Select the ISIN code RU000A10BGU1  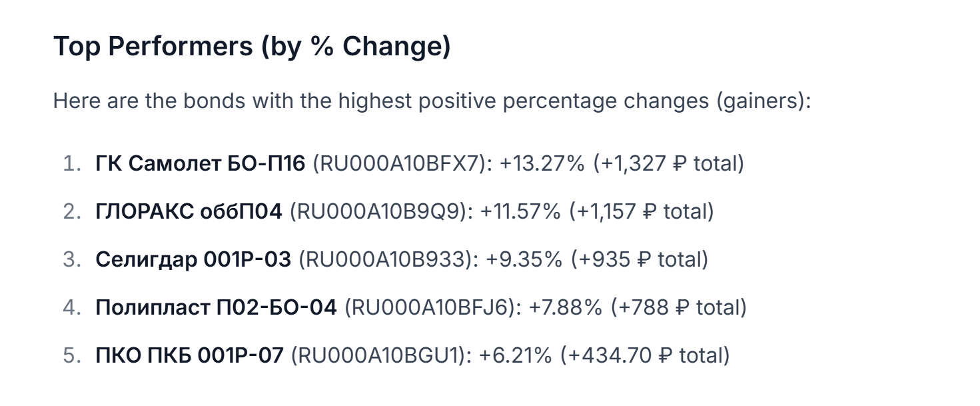point(378,355)
